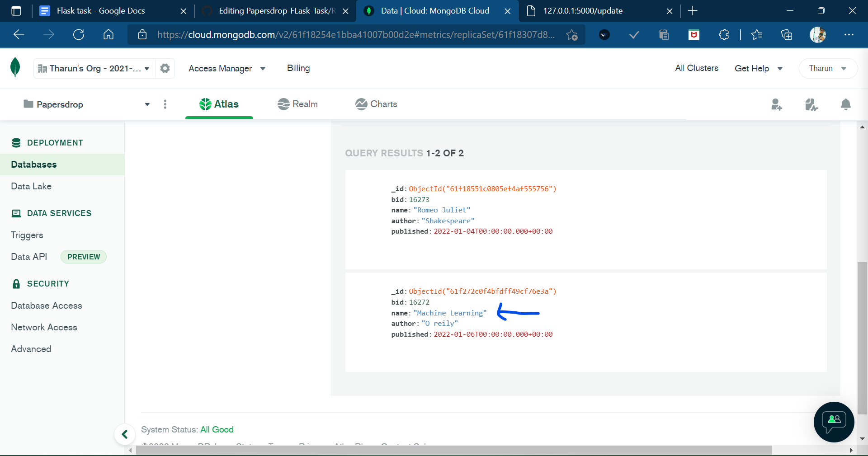The height and width of the screenshot is (456, 868).
Task: Click the organization settings gear icon
Action: pos(165,68)
